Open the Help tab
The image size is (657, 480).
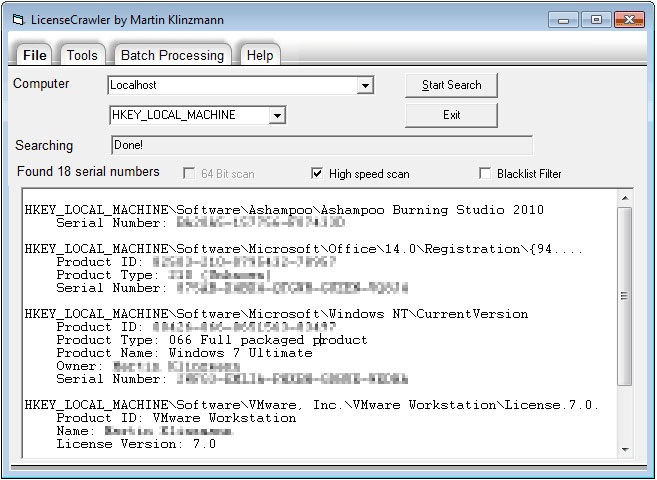pyautogui.click(x=260, y=55)
